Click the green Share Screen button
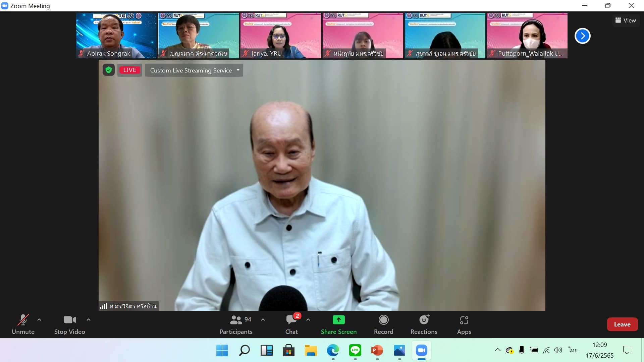Viewport: 644px width, 362px height. click(339, 324)
